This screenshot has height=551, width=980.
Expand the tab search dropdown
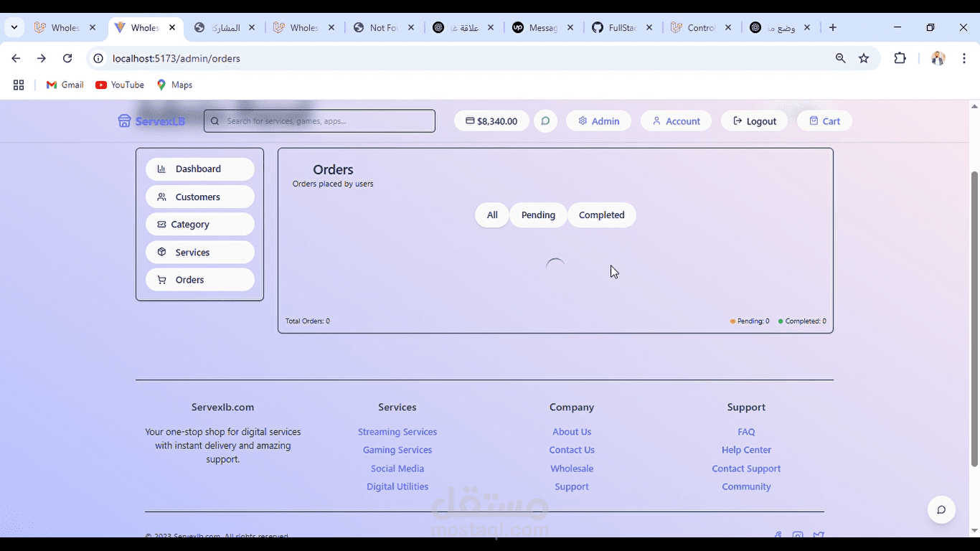coord(14,27)
